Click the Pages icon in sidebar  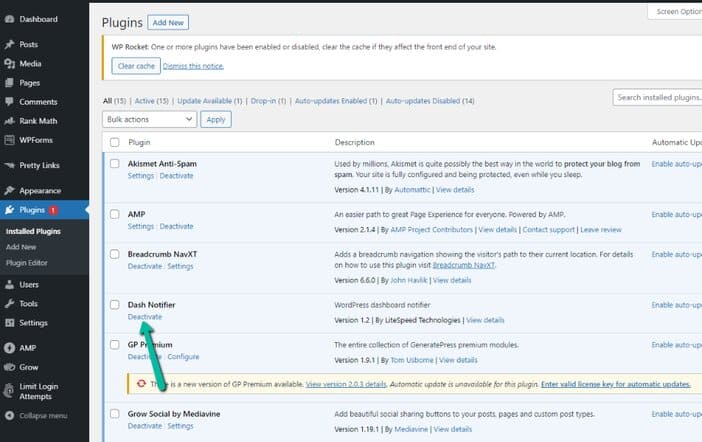tap(9, 83)
